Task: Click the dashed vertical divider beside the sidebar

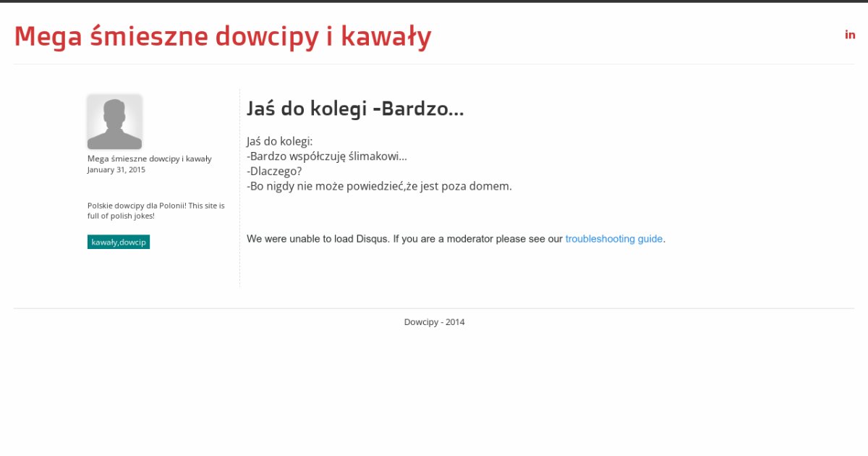Action: pos(239,188)
